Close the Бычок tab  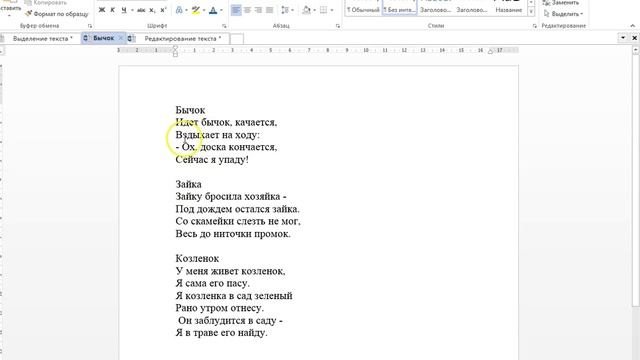[120, 38]
